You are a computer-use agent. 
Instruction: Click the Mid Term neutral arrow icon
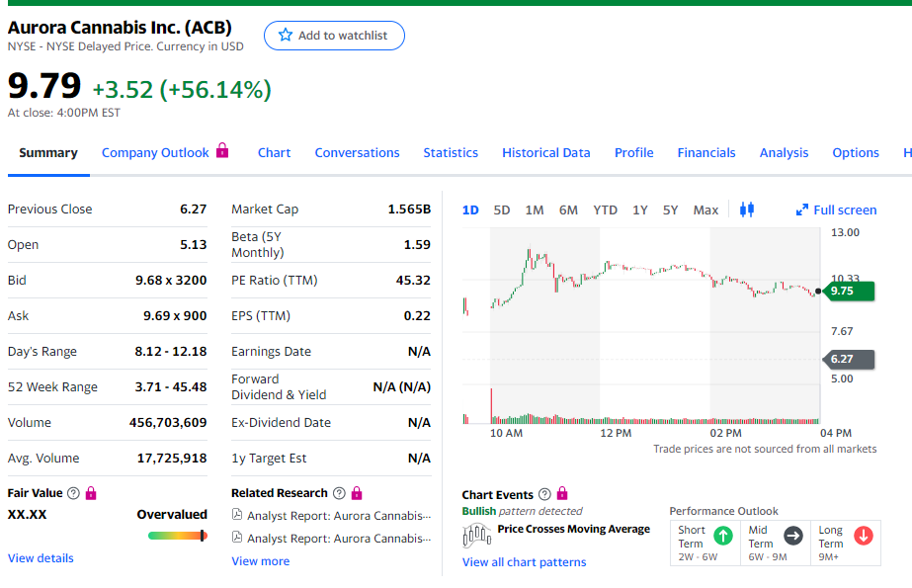(x=792, y=536)
